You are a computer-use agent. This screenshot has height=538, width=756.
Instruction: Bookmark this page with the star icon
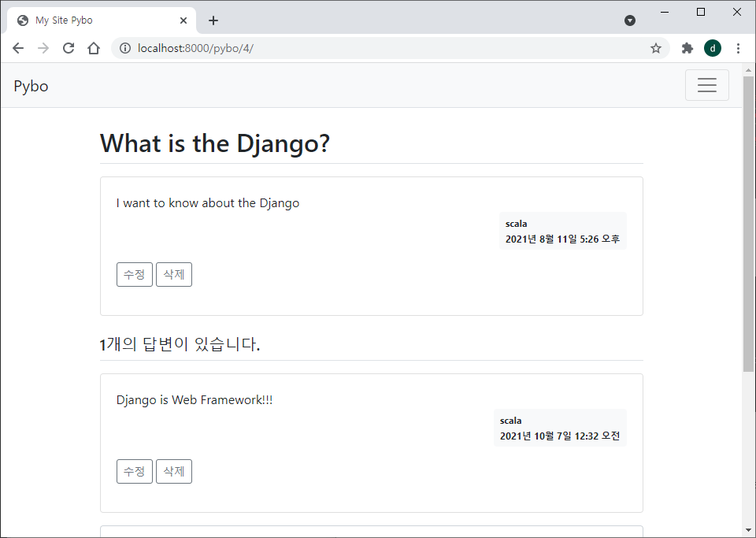(656, 48)
